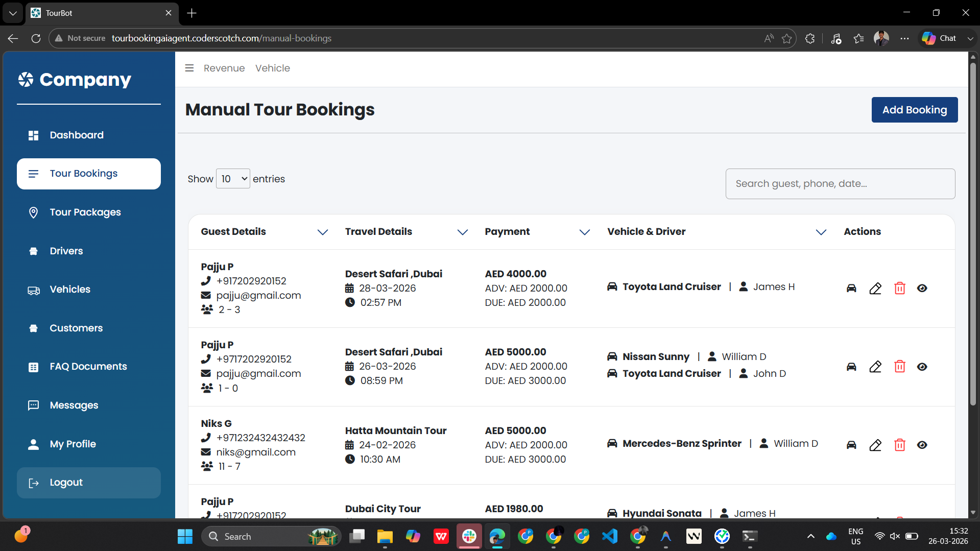The height and width of the screenshot is (551, 980).
Task: Click the page vertical scrollbar
Action: coord(973,235)
